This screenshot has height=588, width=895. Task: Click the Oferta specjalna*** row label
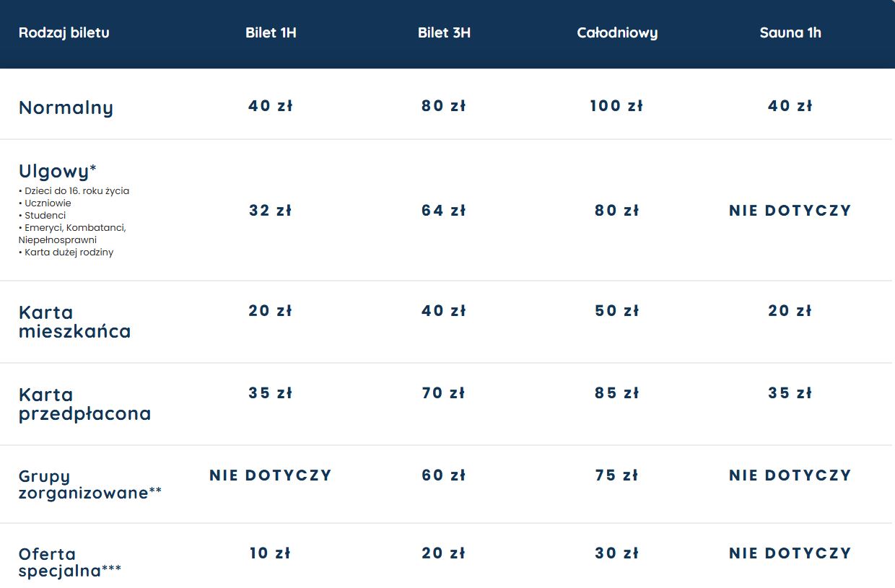coord(69,562)
